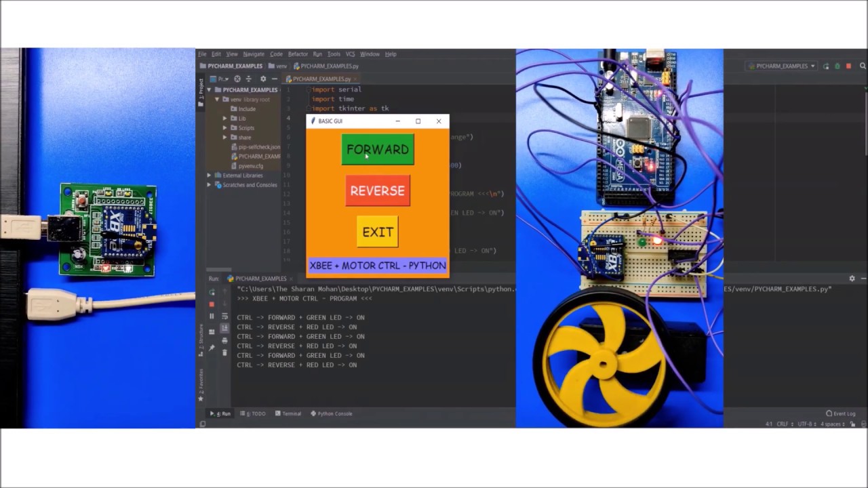Toggle scroll to end icon in Run panel

pos(224,328)
